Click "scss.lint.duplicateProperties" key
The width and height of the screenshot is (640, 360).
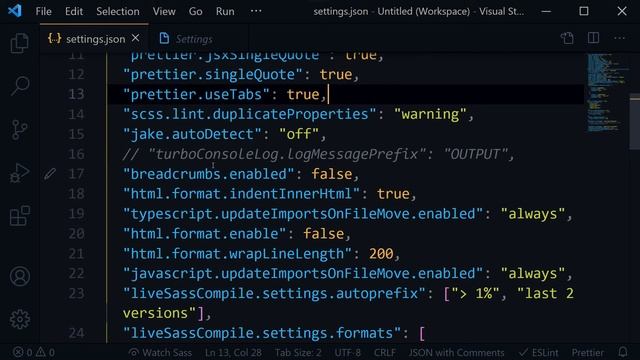click(249, 114)
